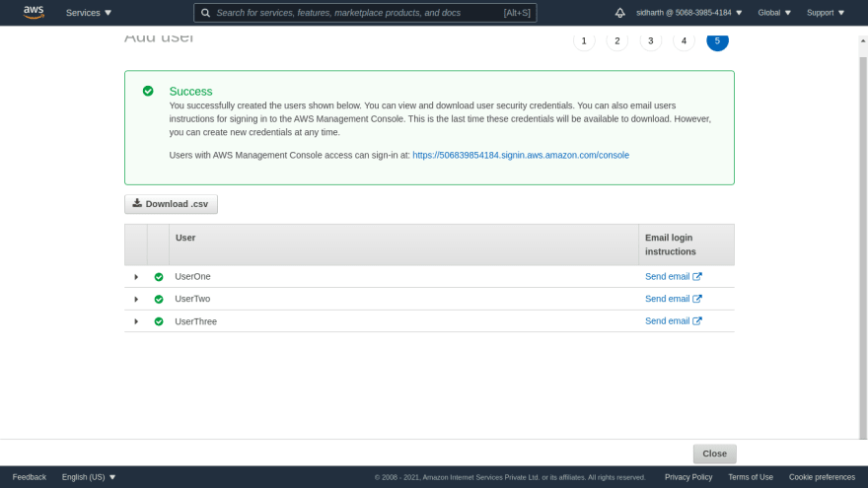Click the scrollbar up arrow
Viewport: 868px width, 488px height.
pyautogui.click(x=863, y=41)
